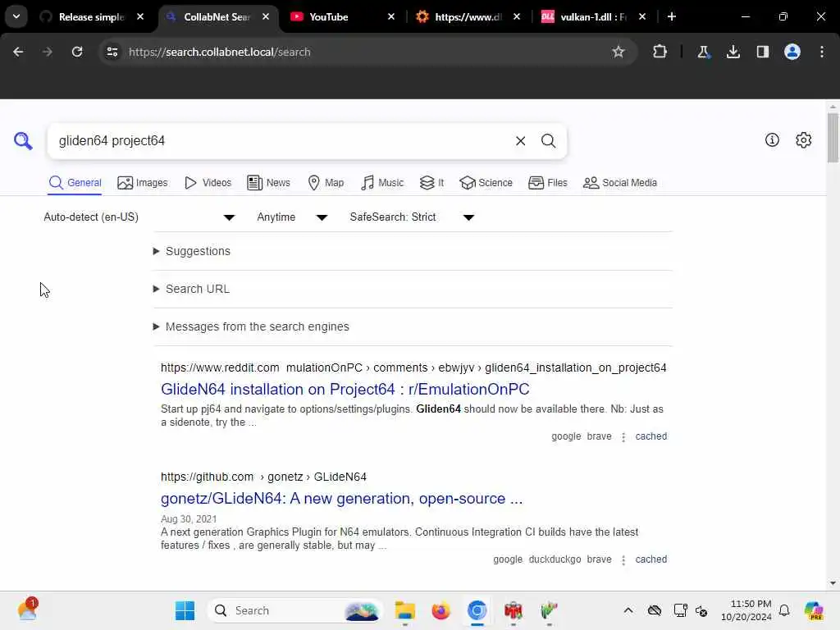Image resolution: width=840 pixels, height=630 pixels.
Task: Open File Explorer from taskbar
Action: tap(405, 610)
